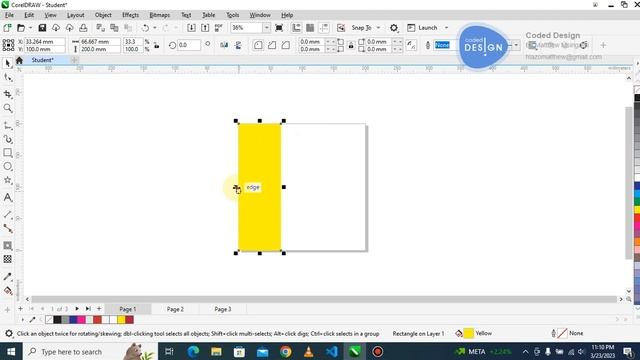Toggle Show grid button
Image resolution: width=640 pixels, height=360 pixels.
(310, 28)
